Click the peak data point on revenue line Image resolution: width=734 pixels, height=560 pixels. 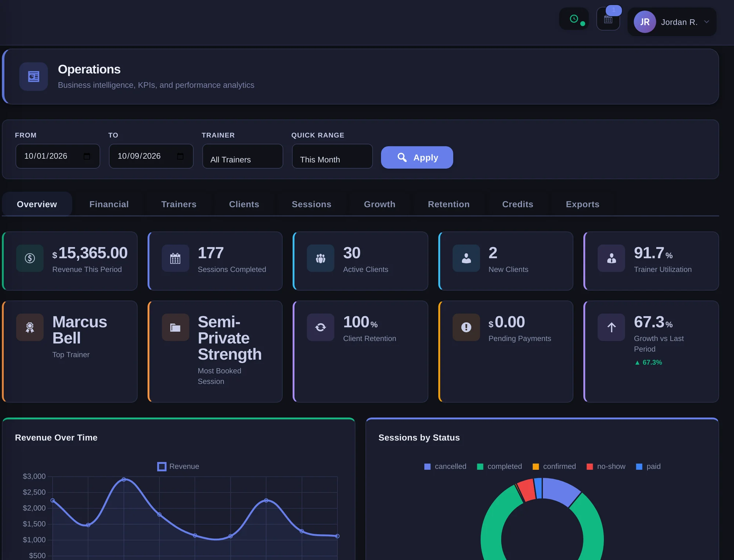[x=124, y=480]
